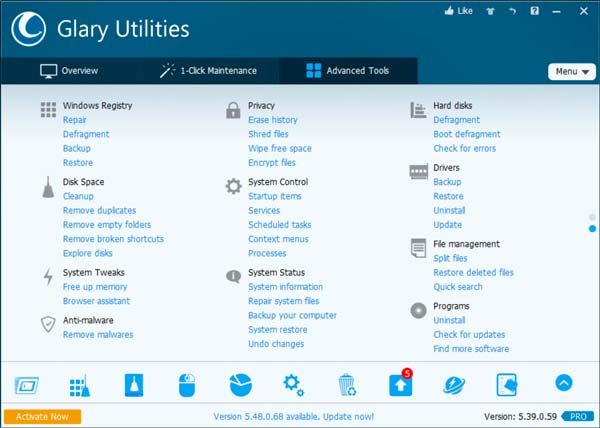Open Processes link

click(267, 253)
